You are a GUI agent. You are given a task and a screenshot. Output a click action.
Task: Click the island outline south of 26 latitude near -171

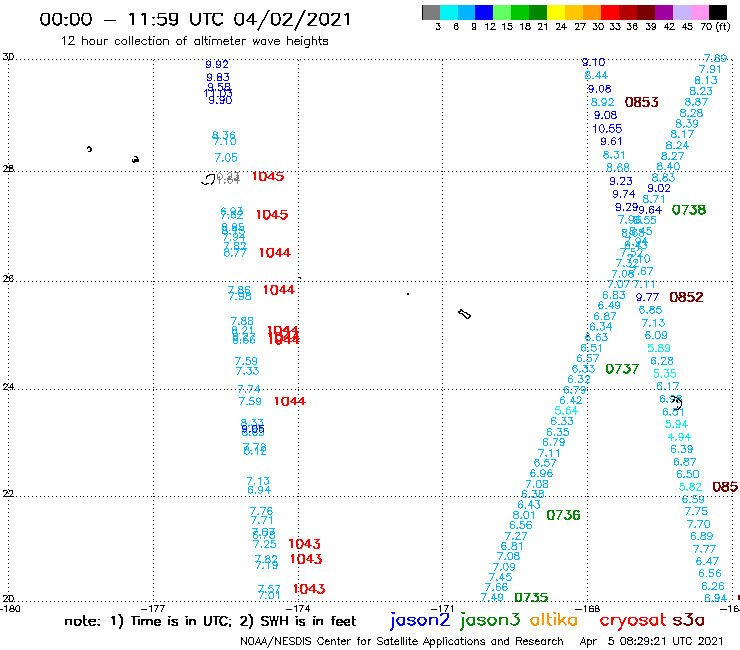click(464, 314)
